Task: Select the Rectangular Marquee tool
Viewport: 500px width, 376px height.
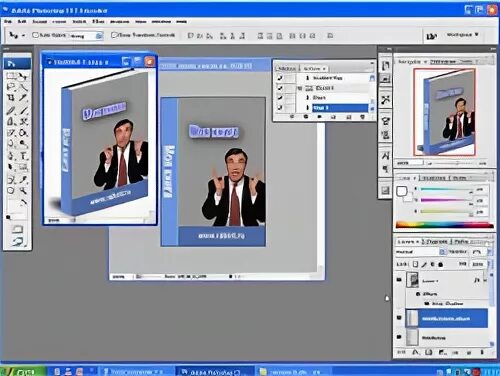Action: point(11,76)
